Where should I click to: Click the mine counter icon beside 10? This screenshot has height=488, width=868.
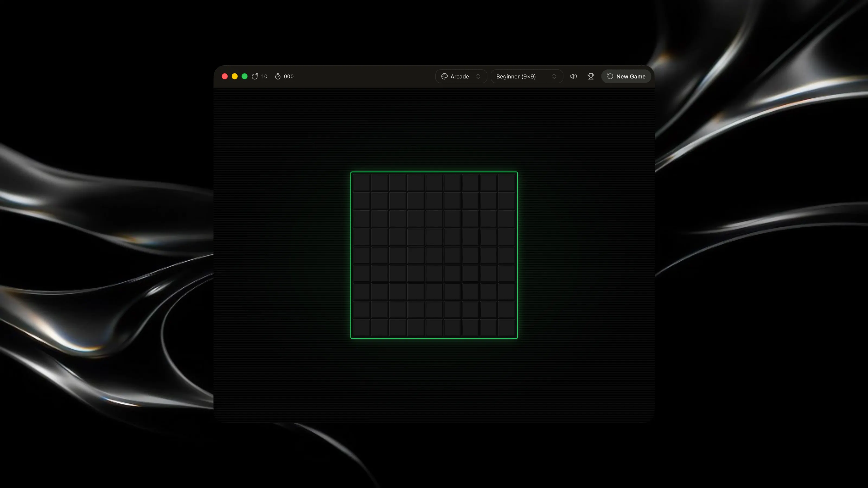pos(255,76)
